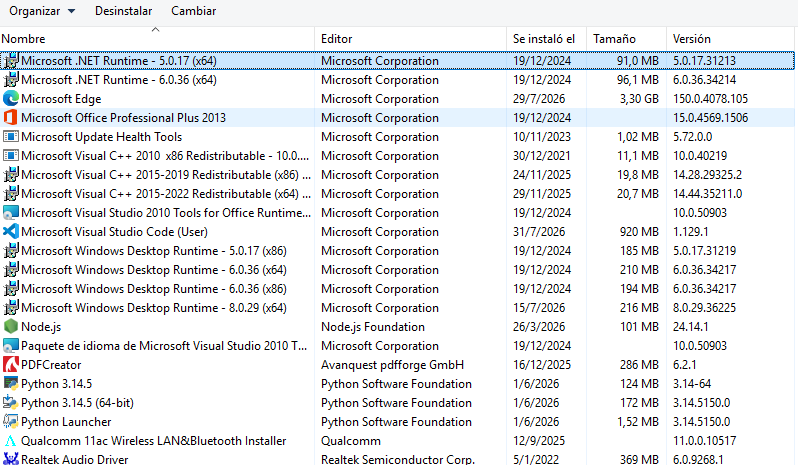Click the Cambiar button
798x465 pixels.
pos(193,11)
